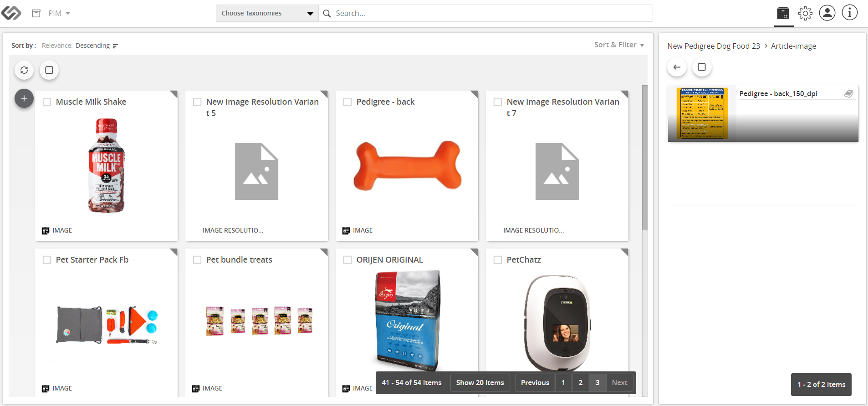Go to page 1 of results
868x406 pixels.
(563, 383)
